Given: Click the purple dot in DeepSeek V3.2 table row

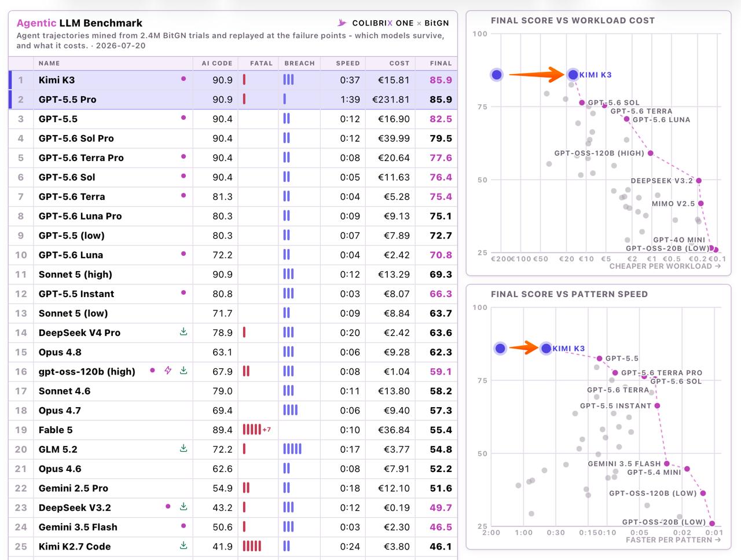Looking at the screenshot, I should coord(168,506).
